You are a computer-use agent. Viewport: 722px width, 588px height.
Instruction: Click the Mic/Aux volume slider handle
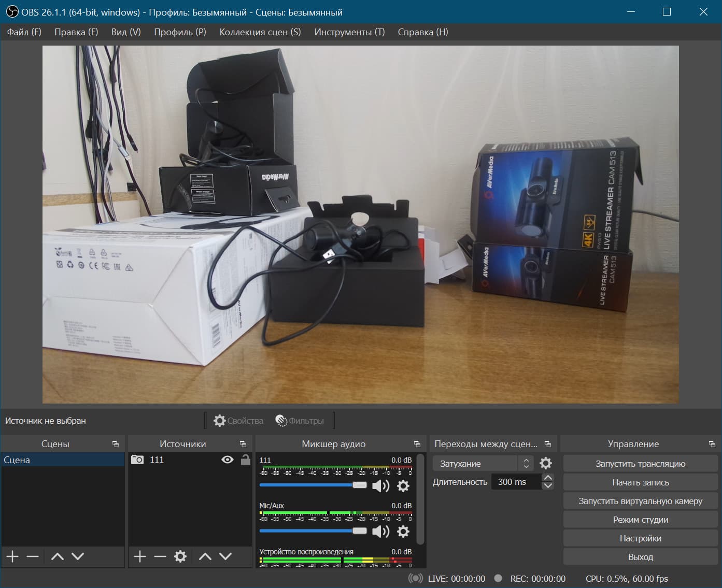pyautogui.click(x=359, y=531)
